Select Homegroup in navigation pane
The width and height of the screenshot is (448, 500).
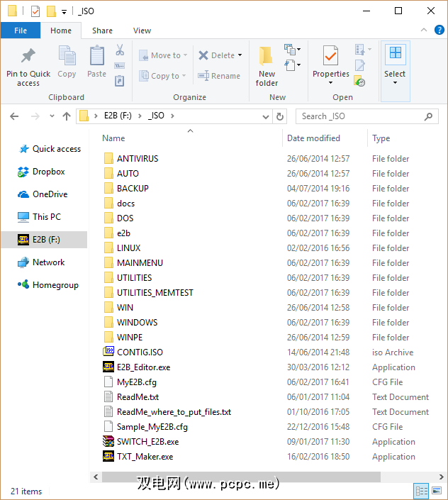click(48, 285)
